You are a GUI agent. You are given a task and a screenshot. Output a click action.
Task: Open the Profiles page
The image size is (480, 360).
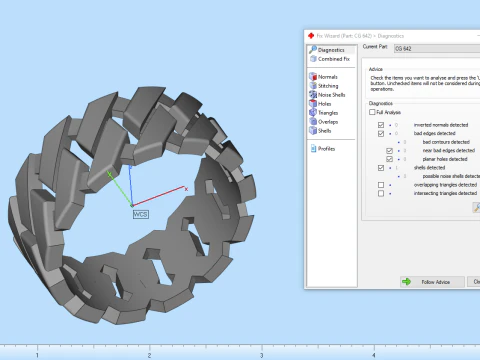pyautogui.click(x=323, y=149)
